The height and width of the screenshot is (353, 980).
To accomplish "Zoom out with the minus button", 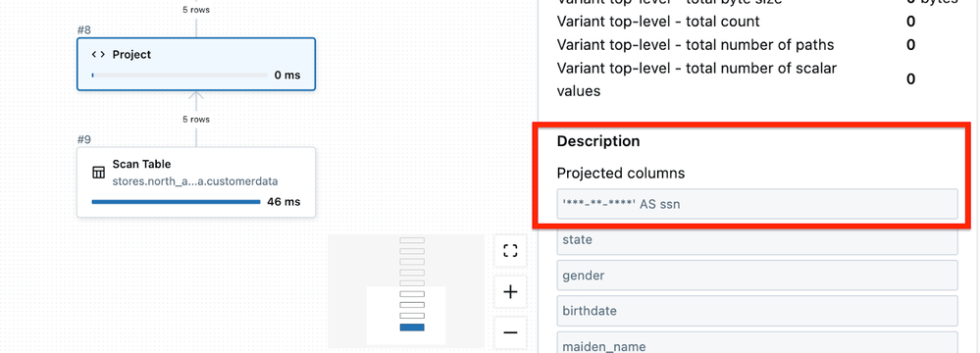I will click(x=510, y=332).
